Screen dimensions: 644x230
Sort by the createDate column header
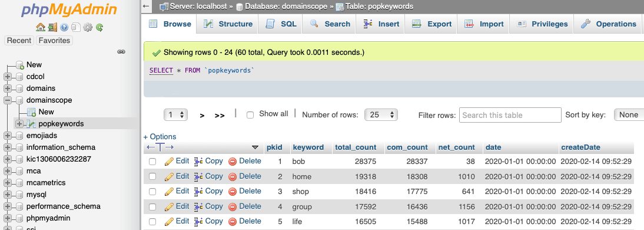tap(580, 147)
